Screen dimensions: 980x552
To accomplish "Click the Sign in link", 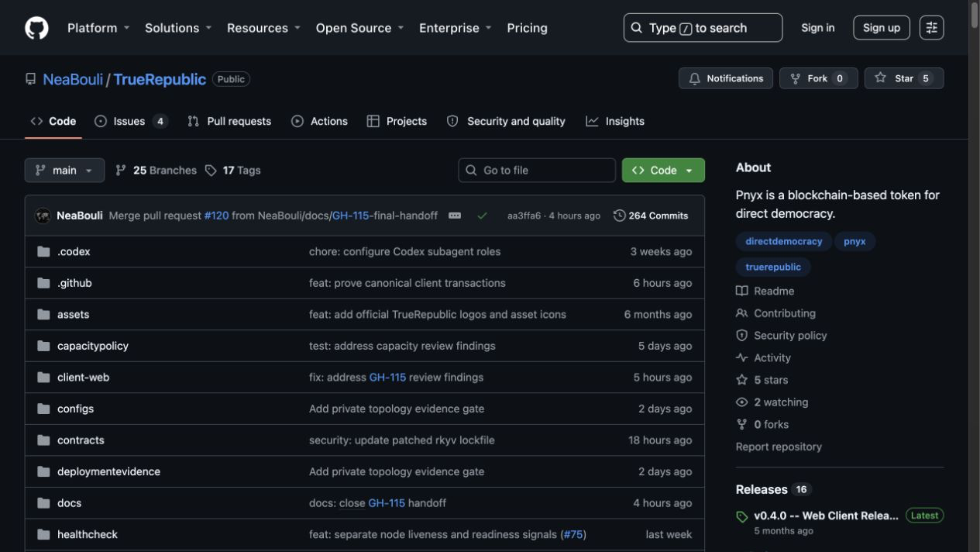I will pos(818,28).
